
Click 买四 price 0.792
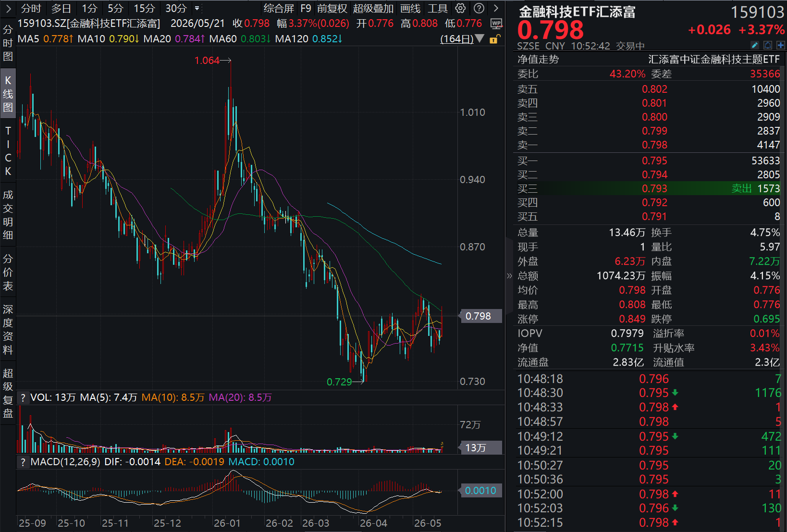tap(654, 202)
